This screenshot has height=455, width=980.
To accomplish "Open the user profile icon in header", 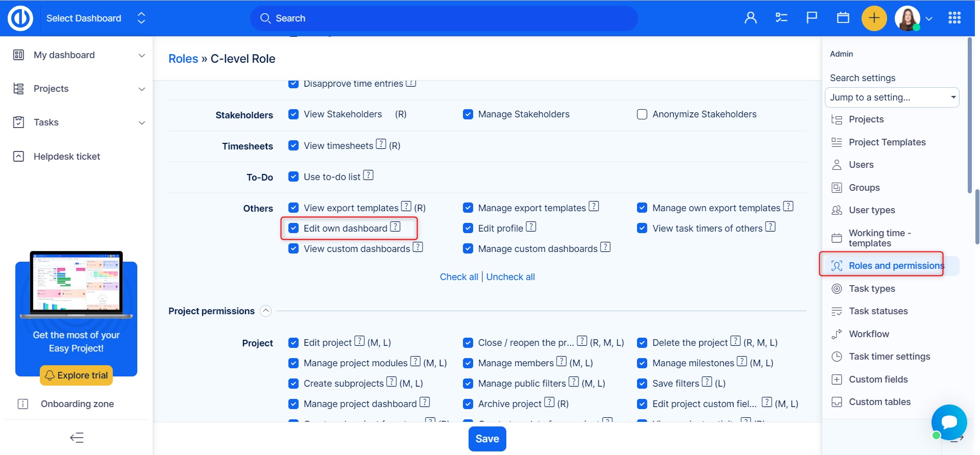I will click(750, 18).
